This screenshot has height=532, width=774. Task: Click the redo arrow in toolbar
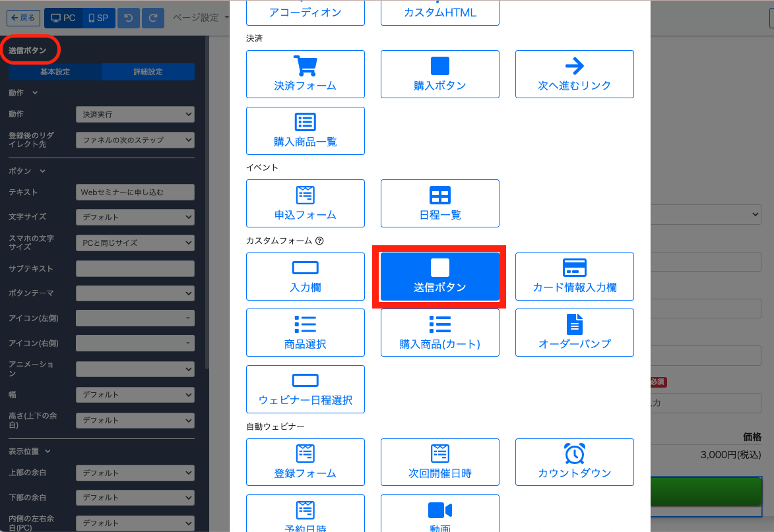pyautogui.click(x=153, y=18)
